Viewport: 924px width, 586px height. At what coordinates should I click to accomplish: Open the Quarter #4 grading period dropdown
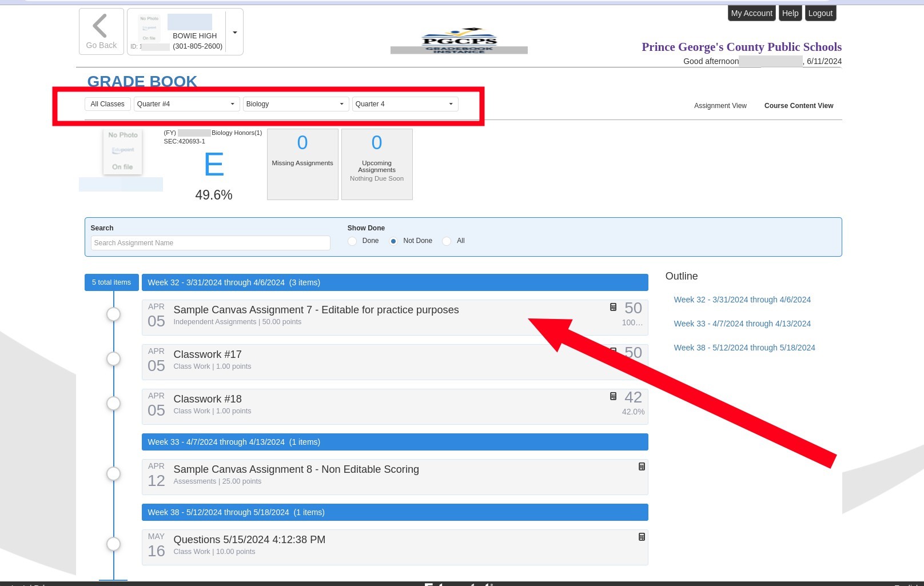pyautogui.click(x=186, y=104)
